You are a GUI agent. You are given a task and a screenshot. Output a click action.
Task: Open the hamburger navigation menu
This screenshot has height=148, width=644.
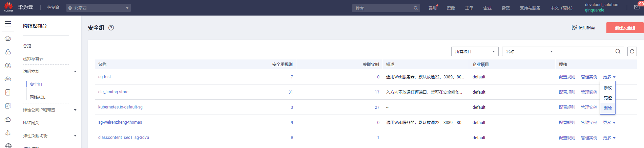tap(8, 24)
